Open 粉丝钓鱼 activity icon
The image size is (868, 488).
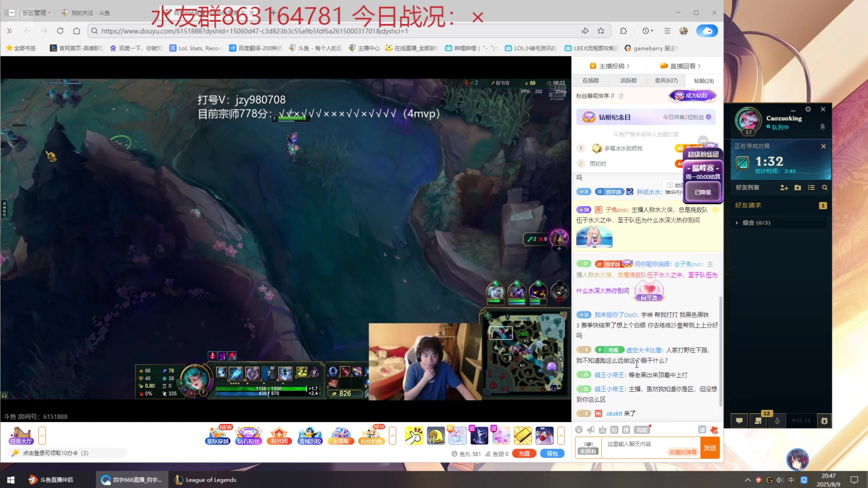pyautogui.click(x=372, y=436)
